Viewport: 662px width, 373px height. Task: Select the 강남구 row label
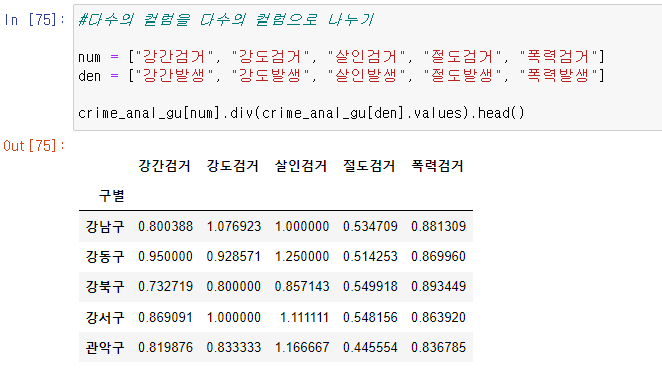[x=105, y=226]
